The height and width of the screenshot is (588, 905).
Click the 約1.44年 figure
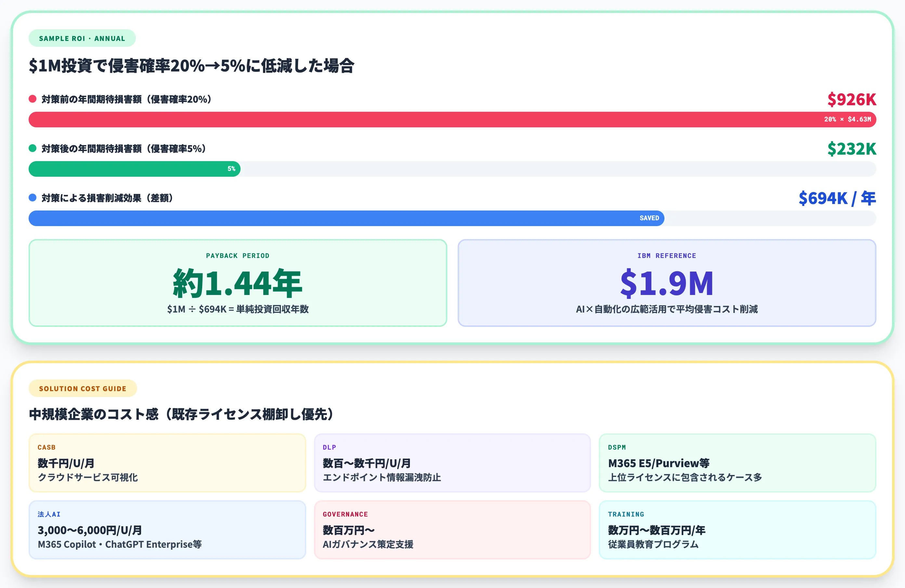point(238,283)
